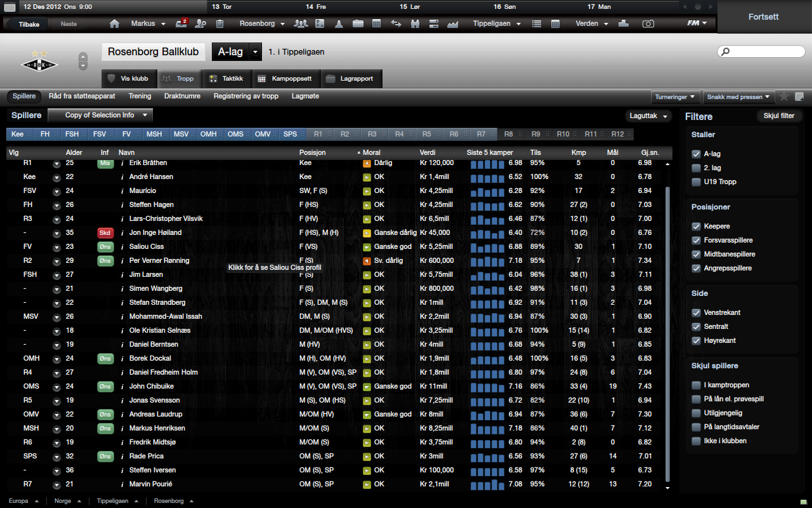Click the Fortsett continue button
Image resolution: width=812 pixels, height=508 pixels.
pyautogui.click(x=764, y=17)
